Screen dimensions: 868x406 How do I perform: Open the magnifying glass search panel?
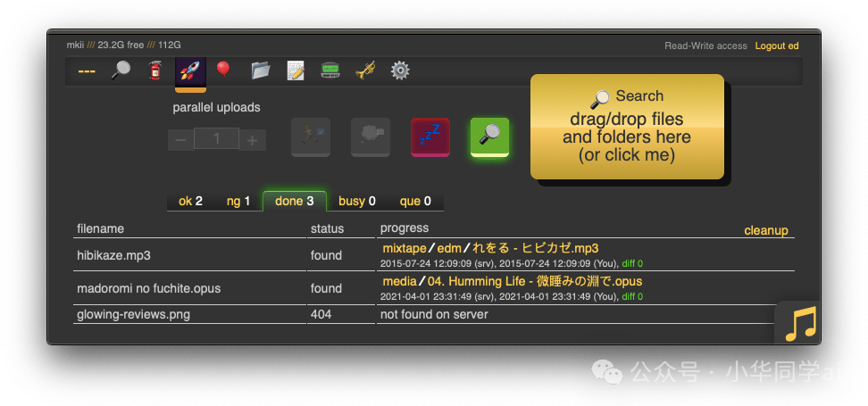(121, 70)
